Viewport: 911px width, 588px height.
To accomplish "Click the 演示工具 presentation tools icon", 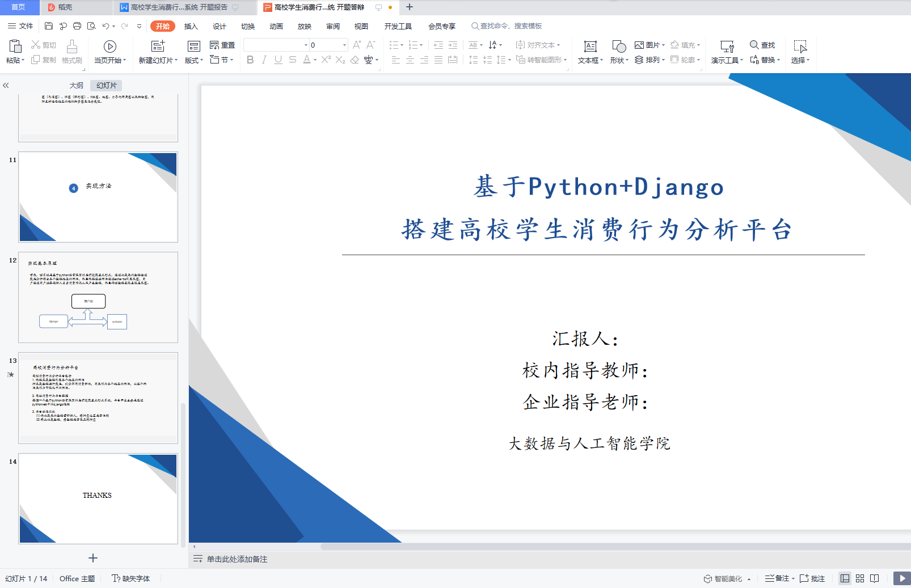I will pos(727,46).
